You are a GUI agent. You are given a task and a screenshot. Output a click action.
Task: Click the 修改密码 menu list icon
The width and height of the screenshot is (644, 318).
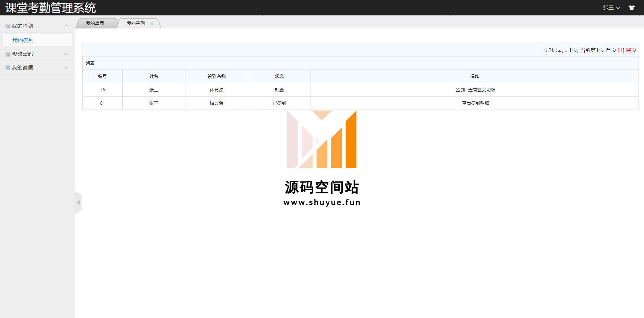[x=8, y=54]
